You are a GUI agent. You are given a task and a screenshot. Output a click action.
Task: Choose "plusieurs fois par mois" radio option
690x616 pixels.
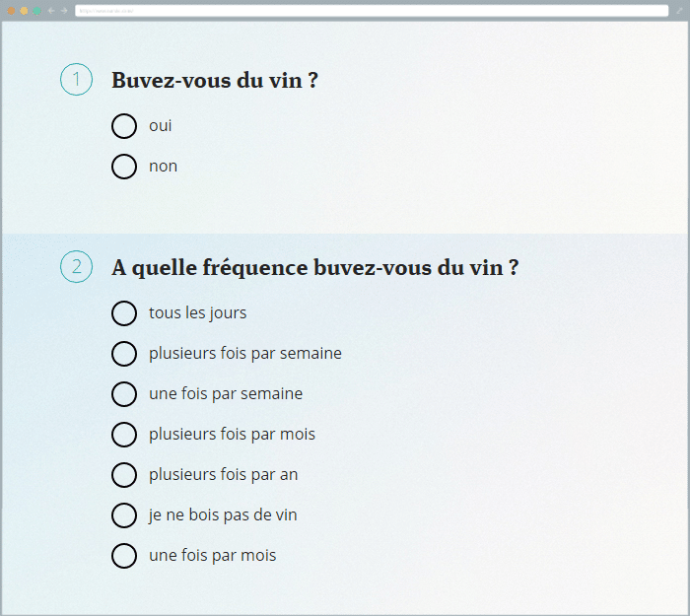[124, 435]
